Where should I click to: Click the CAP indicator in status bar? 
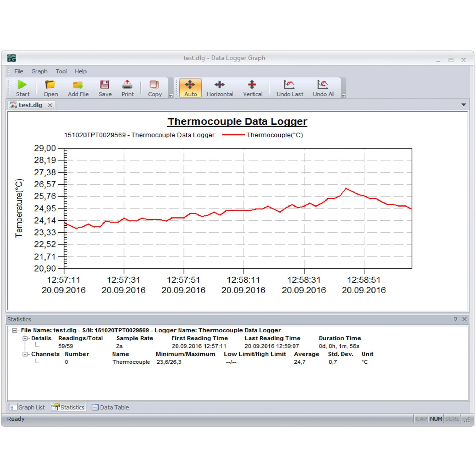tap(421, 419)
